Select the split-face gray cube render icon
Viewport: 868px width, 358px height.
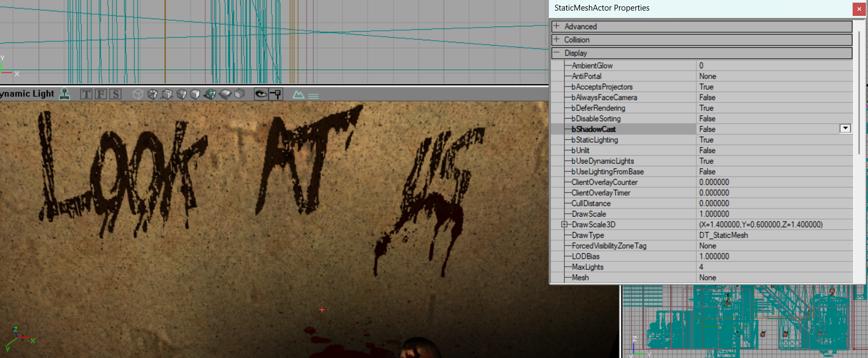click(181, 94)
